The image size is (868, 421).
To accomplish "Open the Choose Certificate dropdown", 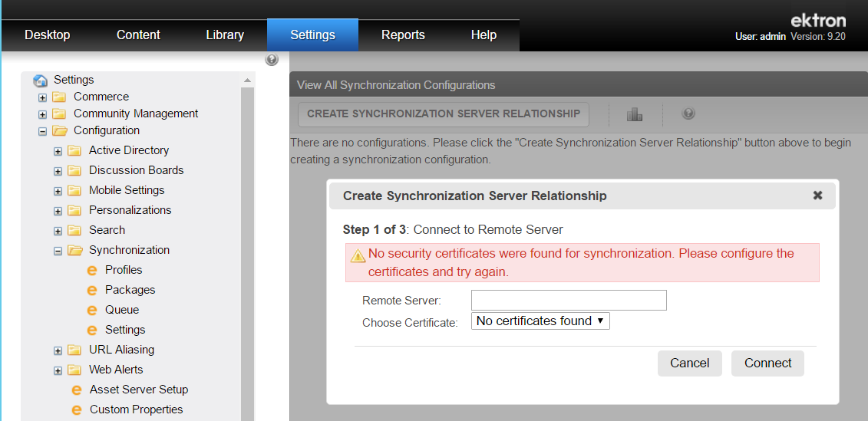I will pyautogui.click(x=540, y=321).
